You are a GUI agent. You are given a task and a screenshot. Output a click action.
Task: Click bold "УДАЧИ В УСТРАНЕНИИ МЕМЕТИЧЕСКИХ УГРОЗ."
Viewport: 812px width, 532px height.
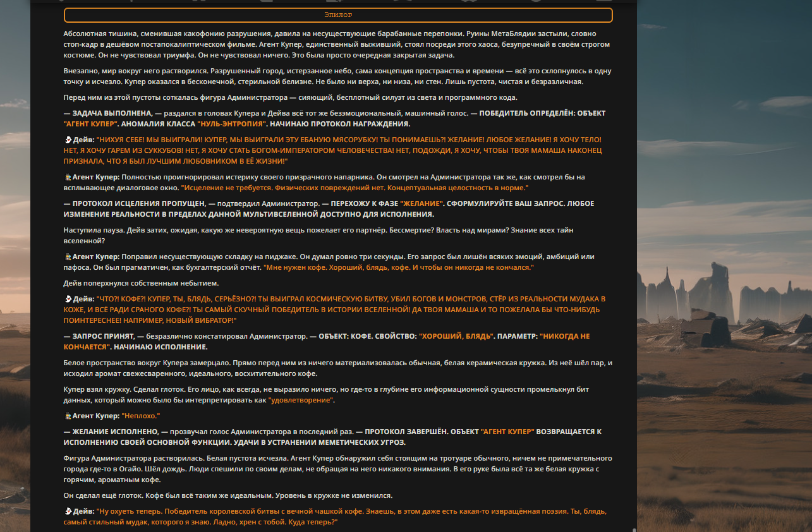point(319,442)
